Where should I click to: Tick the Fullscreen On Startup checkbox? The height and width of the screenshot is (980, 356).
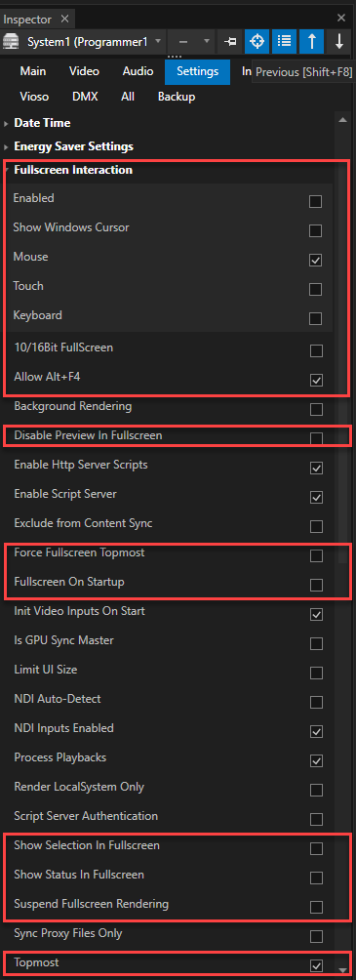(x=317, y=585)
